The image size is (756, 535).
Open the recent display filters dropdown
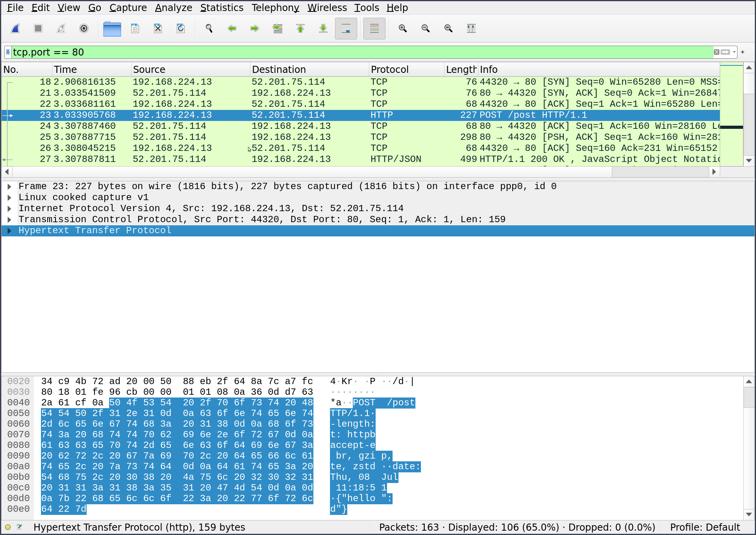[734, 52]
